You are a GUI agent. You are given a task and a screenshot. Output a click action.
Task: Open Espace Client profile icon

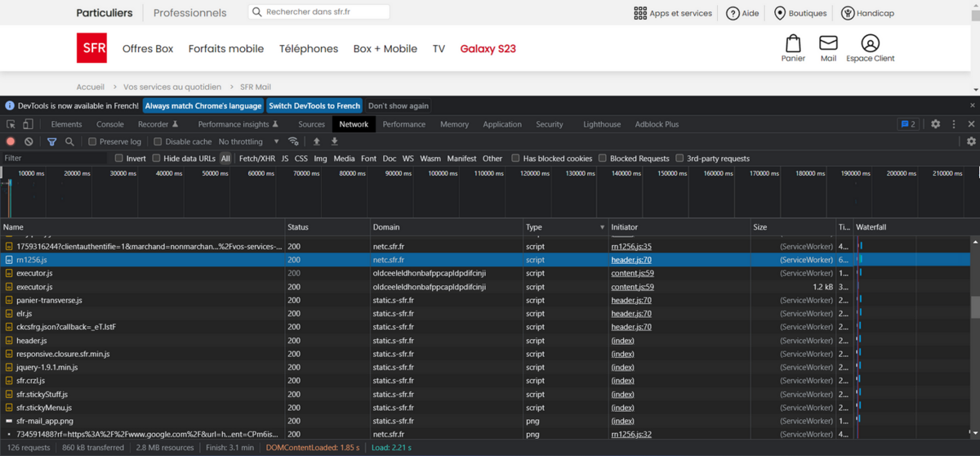click(871, 42)
